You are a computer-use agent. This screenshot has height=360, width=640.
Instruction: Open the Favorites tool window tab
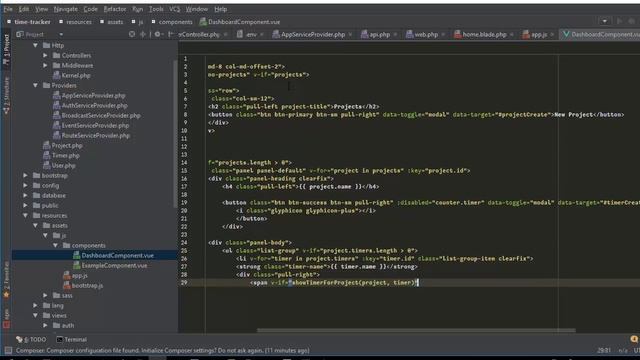[x=6, y=280]
